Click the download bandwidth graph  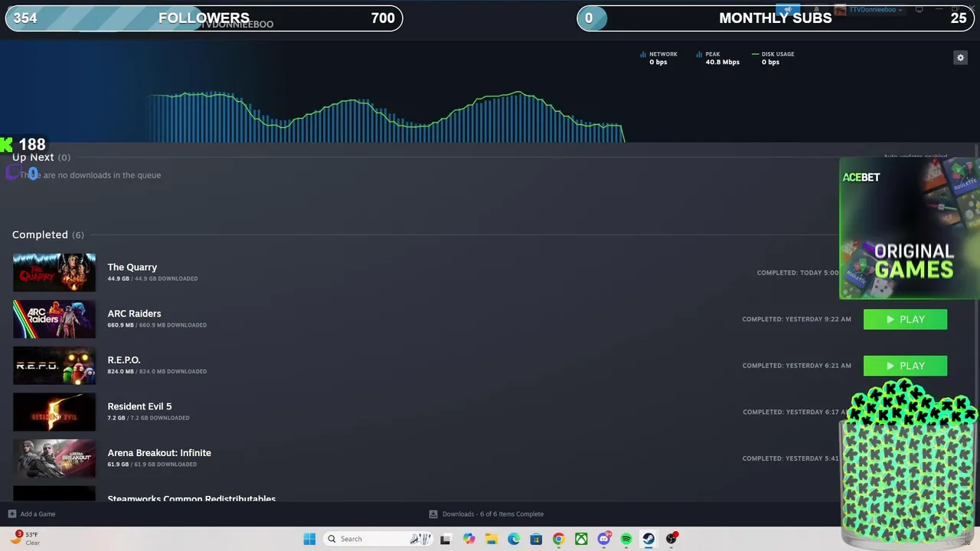387,116
